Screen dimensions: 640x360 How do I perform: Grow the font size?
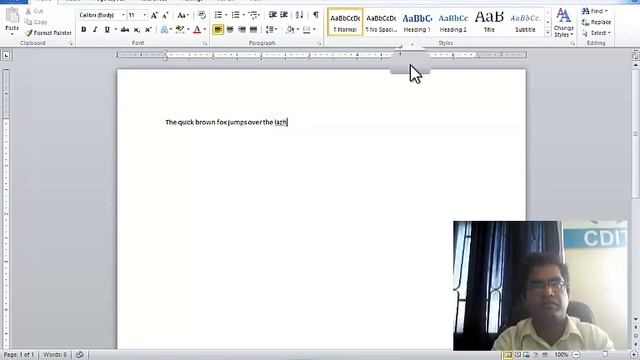154,16
